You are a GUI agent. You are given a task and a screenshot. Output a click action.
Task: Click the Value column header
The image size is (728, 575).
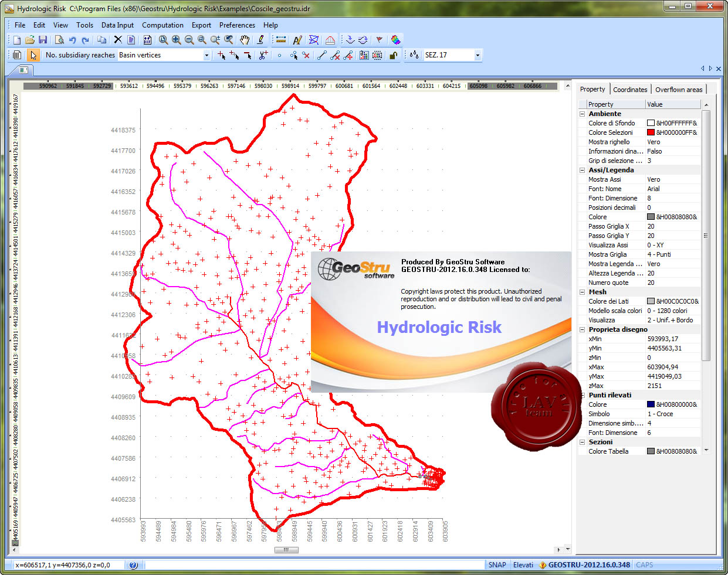pos(673,104)
